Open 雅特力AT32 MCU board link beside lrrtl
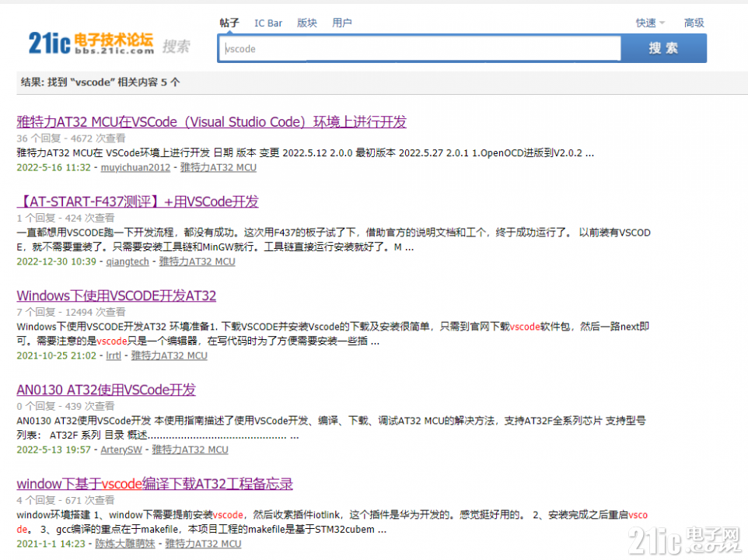748x560 pixels. tap(170, 355)
